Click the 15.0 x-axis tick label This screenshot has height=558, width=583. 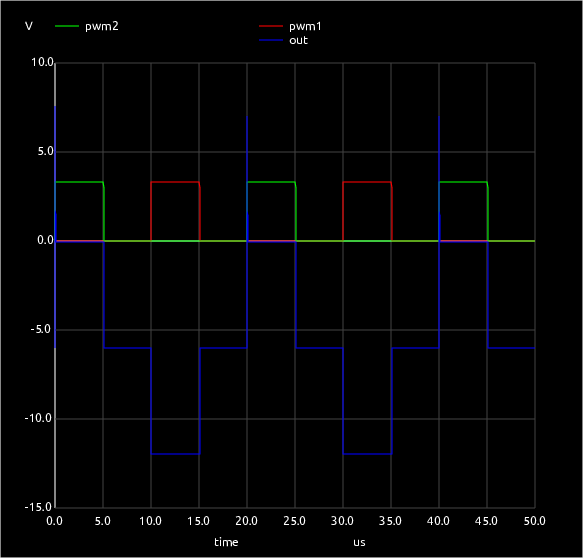pyautogui.click(x=198, y=521)
